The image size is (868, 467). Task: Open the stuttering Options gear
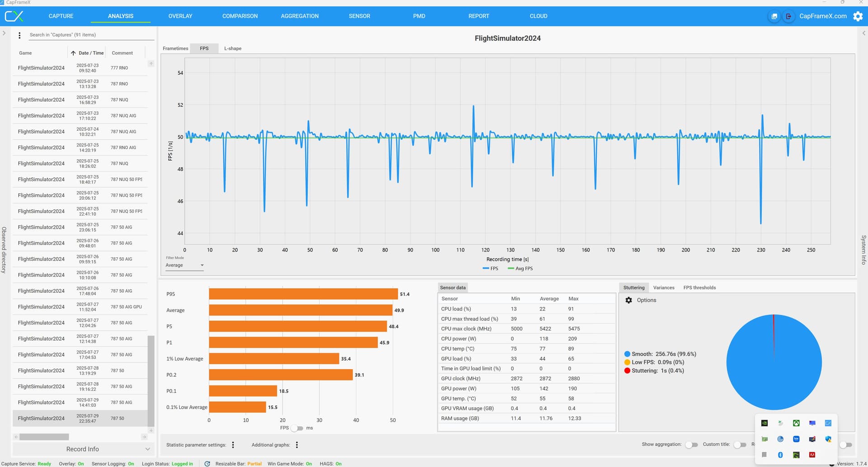point(628,300)
